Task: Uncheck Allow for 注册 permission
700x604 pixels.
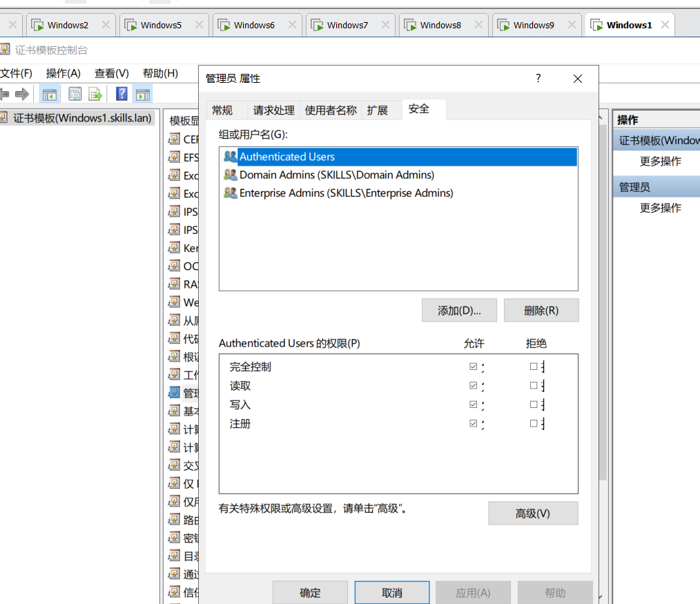Action: pos(473,424)
